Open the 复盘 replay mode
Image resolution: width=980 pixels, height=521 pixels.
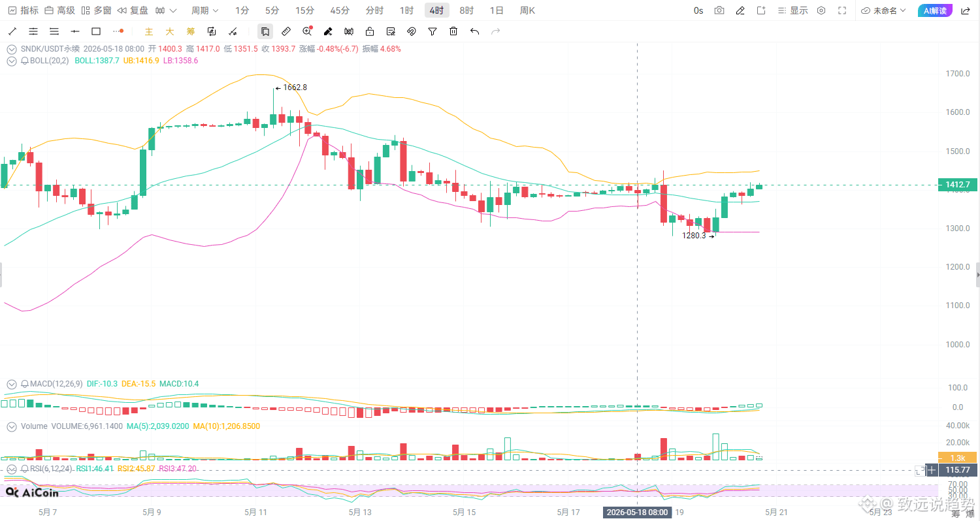(x=133, y=10)
